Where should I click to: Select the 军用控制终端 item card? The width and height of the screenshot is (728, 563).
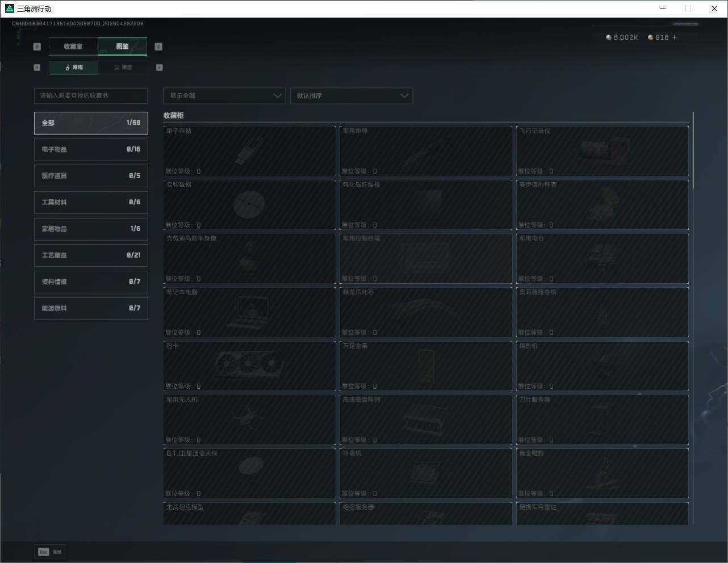click(x=426, y=259)
